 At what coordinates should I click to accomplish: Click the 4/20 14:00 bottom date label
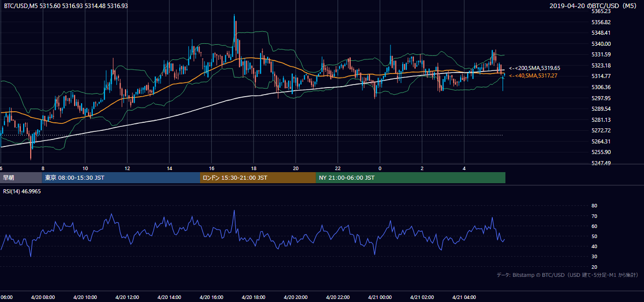169,297
